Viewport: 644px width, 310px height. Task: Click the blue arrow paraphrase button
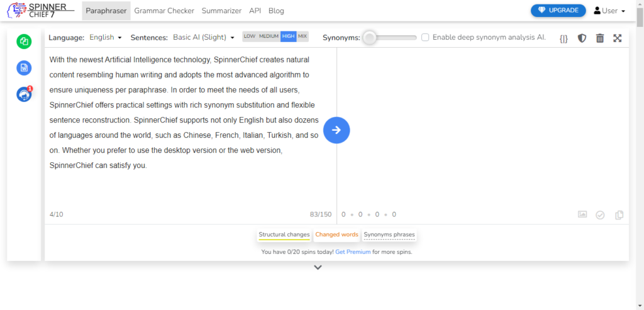(x=336, y=130)
